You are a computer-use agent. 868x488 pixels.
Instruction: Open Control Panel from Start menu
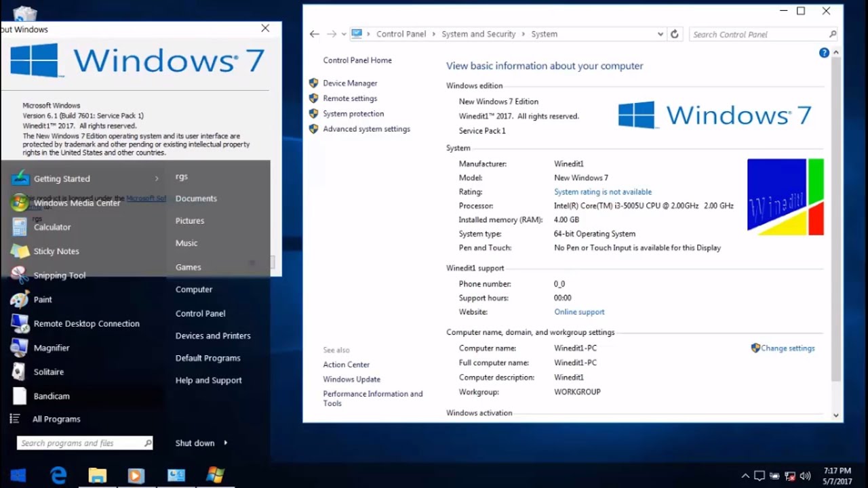click(x=200, y=313)
